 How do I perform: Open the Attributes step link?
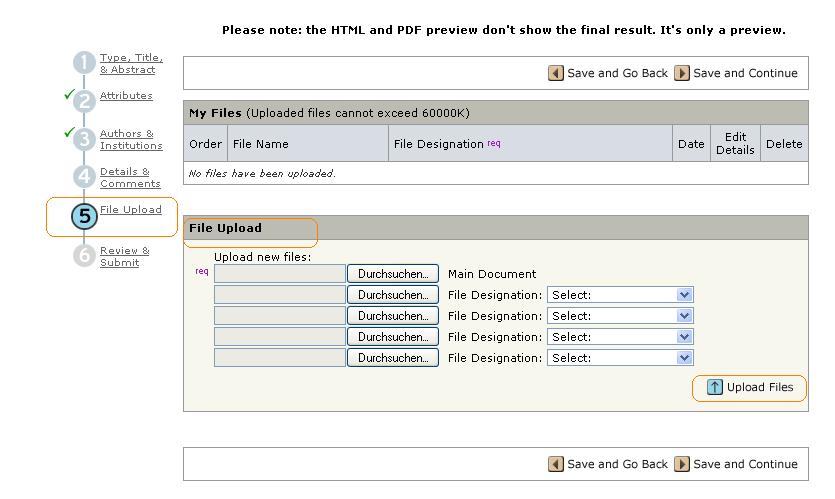coord(126,96)
